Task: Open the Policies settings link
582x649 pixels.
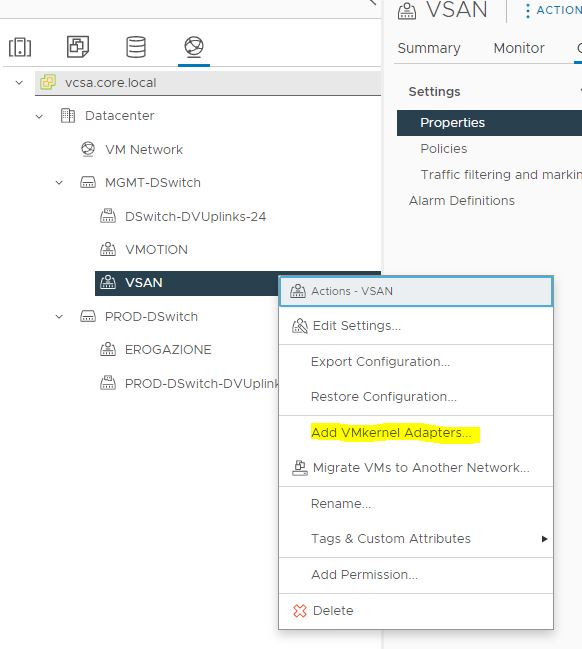Action: click(x=444, y=149)
